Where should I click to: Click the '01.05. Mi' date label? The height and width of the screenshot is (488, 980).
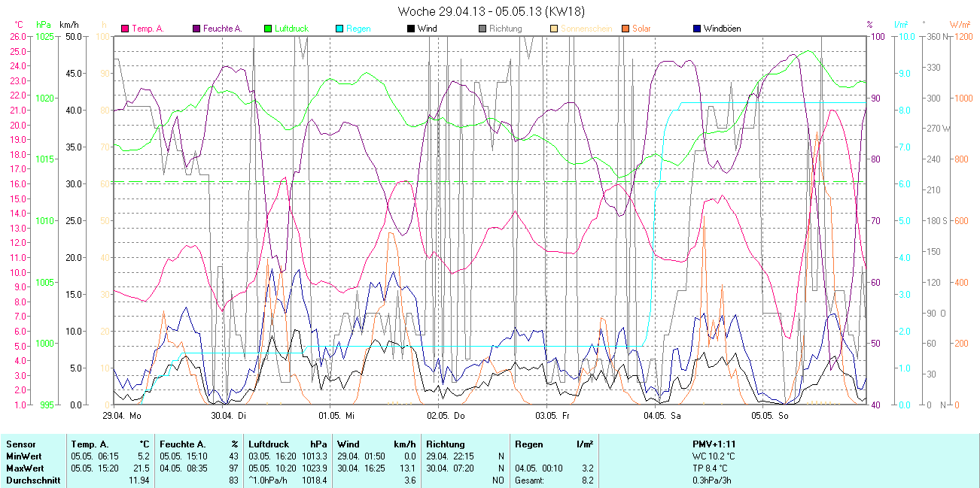click(x=336, y=414)
